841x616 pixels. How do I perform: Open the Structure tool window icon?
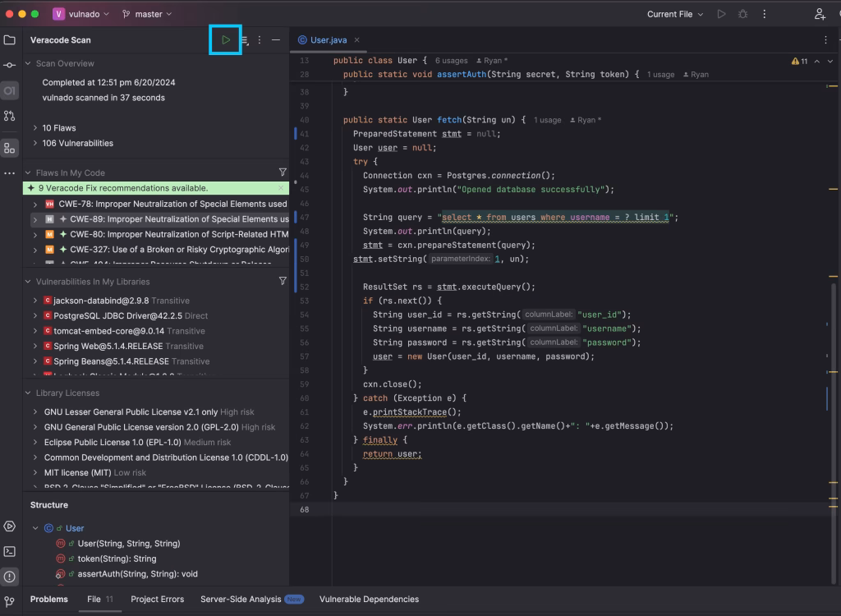(10, 148)
